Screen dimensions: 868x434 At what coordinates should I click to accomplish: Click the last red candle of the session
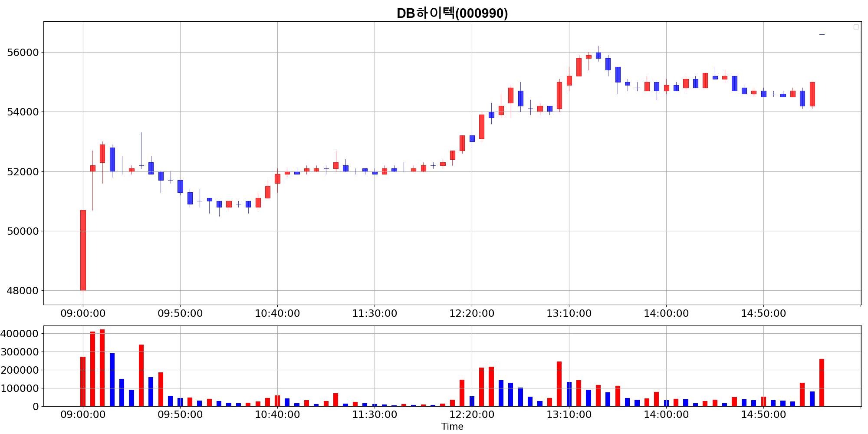pyautogui.click(x=812, y=94)
